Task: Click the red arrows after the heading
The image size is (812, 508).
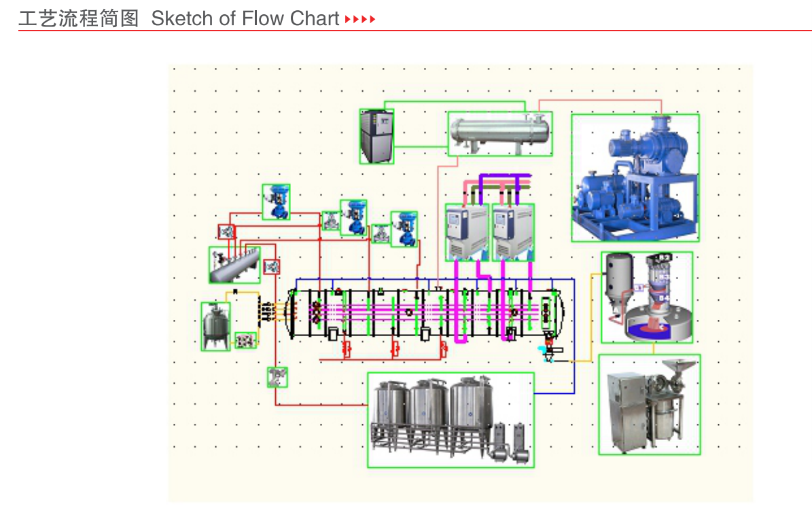Action: 360,20
